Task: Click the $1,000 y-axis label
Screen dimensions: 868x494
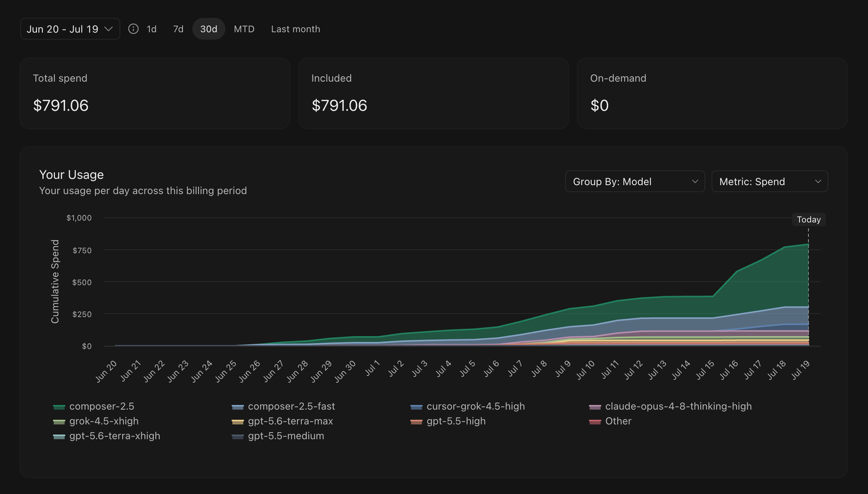Action: pyautogui.click(x=79, y=217)
